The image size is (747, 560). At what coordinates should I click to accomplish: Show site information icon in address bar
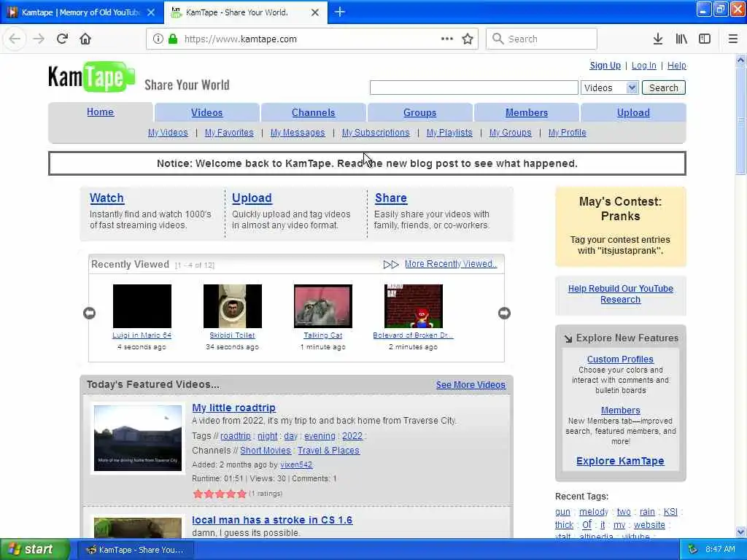158,39
